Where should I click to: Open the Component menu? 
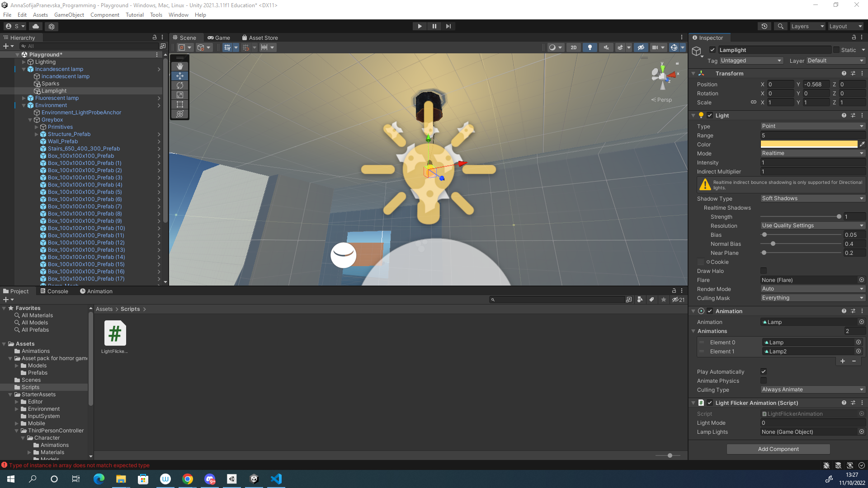tap(104, 15)
